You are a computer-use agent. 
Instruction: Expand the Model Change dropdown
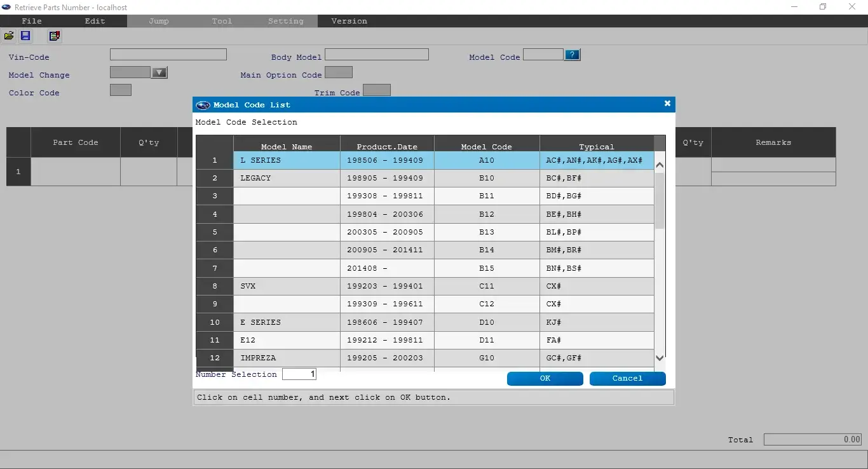point(159,73)
